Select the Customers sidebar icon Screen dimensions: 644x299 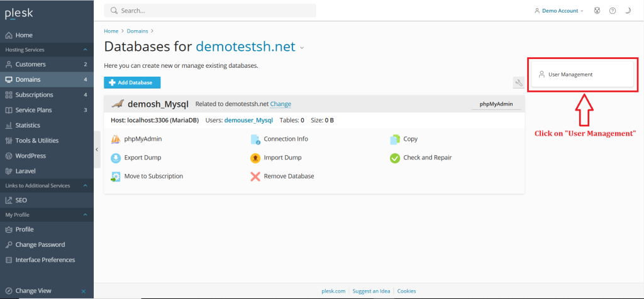(9, 65)
